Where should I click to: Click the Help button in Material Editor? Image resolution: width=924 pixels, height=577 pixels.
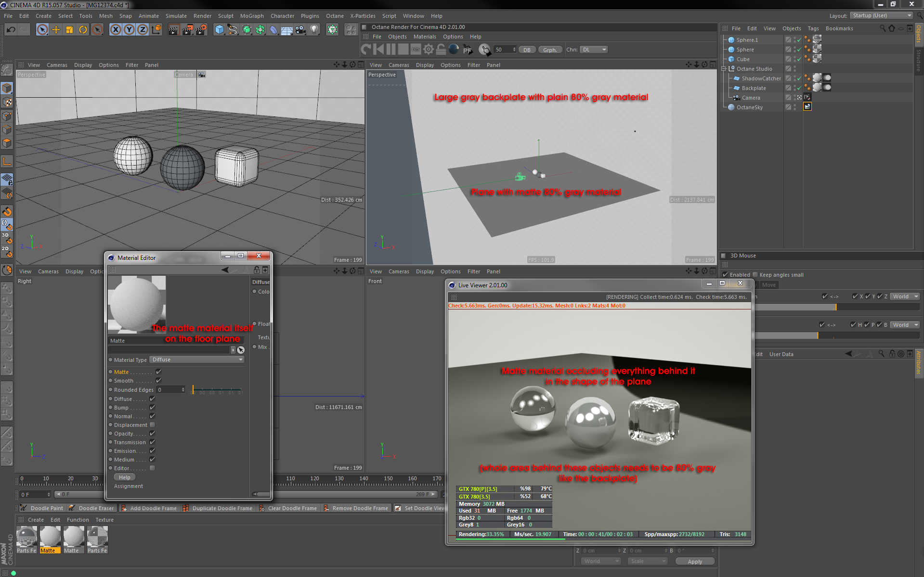pos(125,477)
